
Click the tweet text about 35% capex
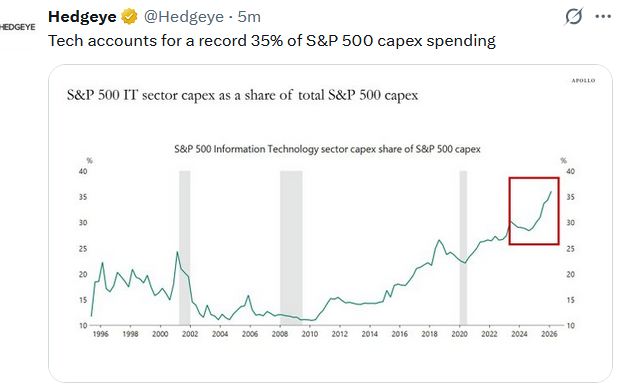click(x=272, y=41)
